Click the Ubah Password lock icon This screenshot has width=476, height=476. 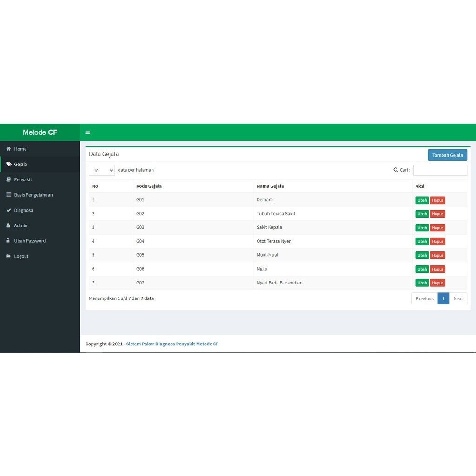(x=8, y=241)
